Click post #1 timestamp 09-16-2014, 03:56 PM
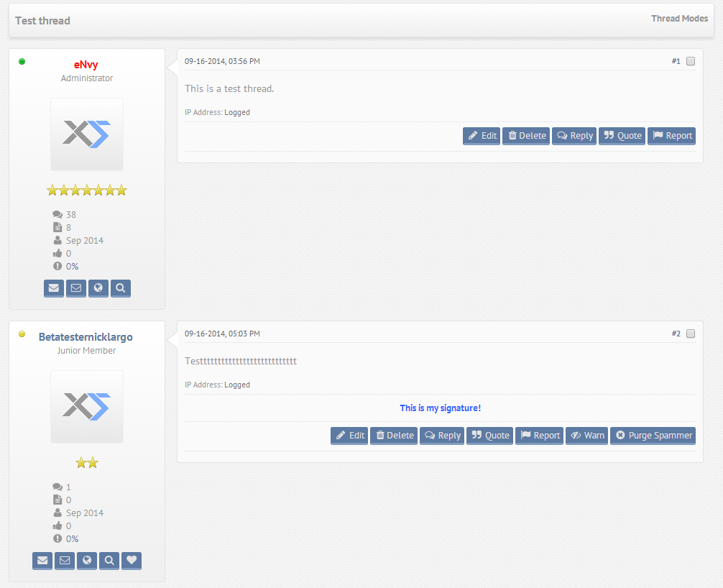Screen dimensions: 723x588 tap(222, 61)
